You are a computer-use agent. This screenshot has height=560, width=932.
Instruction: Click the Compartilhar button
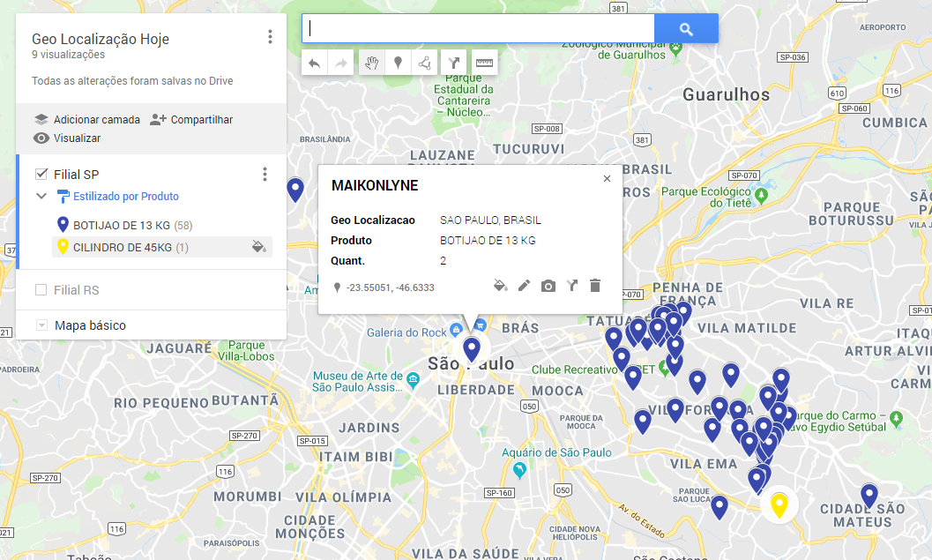pyautogui.click(x=191, y=120)
